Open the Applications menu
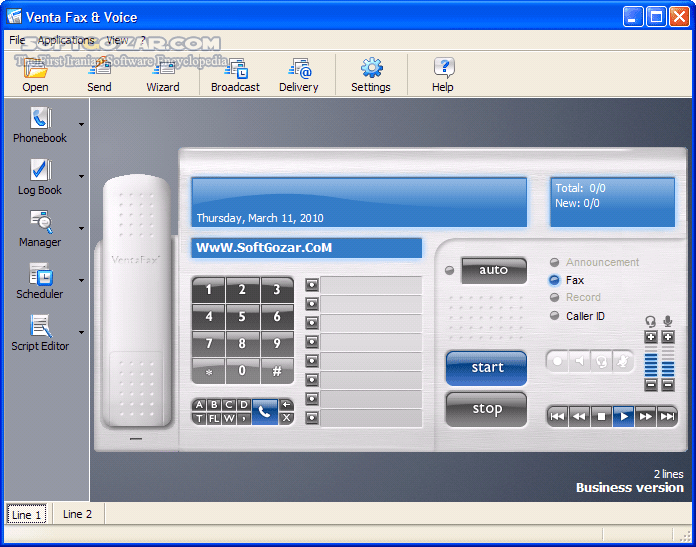 [x=66, y=40]
